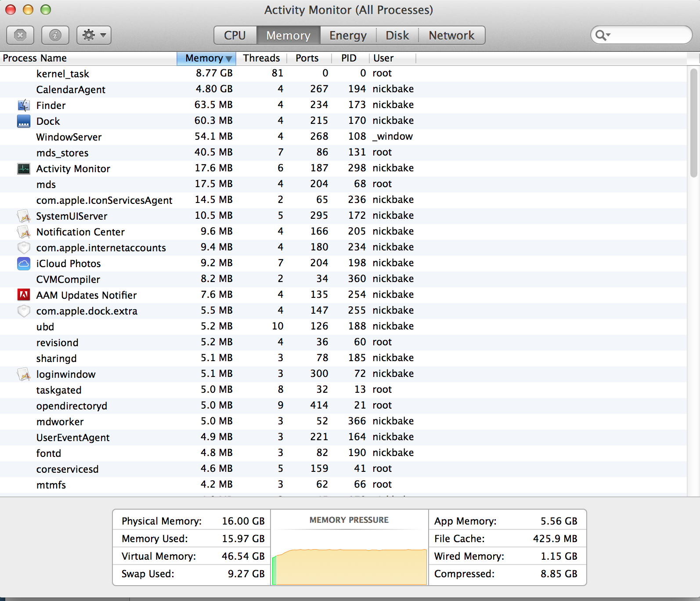Viewport: 700px width, 601px height.
Task: Select the fontd process
Action: [x=343, y=453]
